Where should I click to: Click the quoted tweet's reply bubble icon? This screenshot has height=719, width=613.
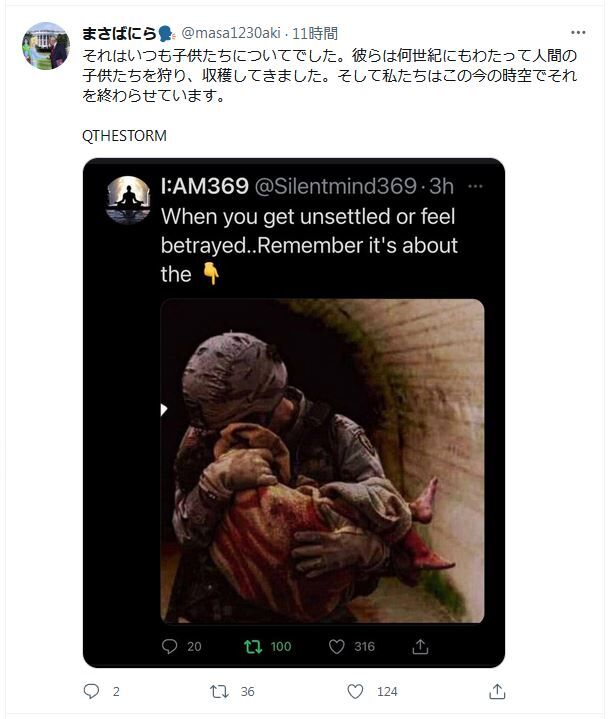[x=169, y=646]
